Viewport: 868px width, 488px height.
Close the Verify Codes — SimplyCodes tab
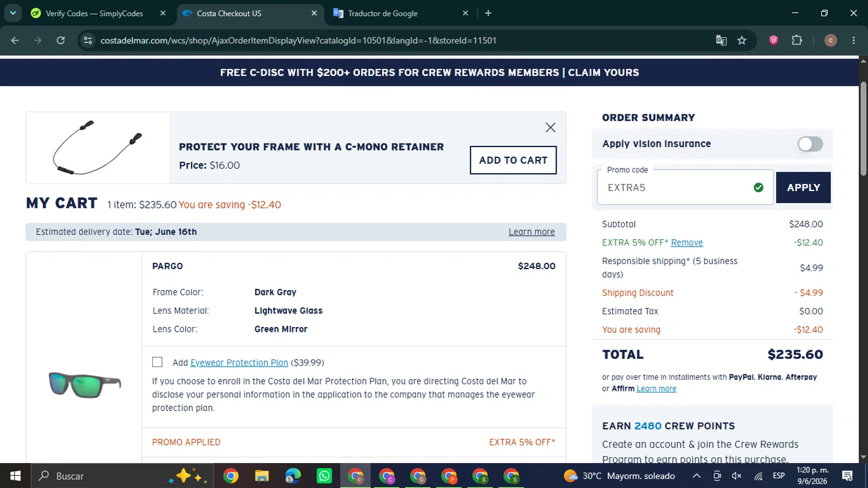coord(163,13)
